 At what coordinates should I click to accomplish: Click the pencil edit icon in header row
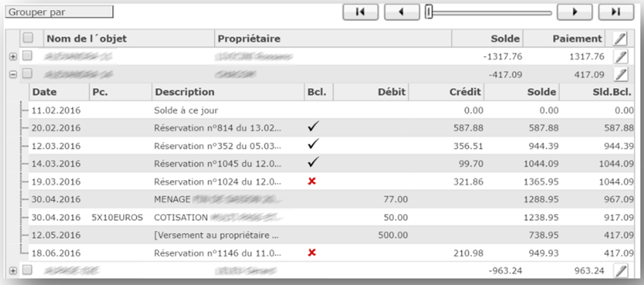point(621,39)
